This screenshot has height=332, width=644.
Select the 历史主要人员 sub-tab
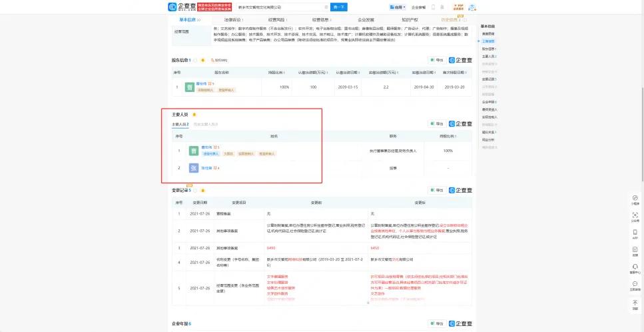206,124
